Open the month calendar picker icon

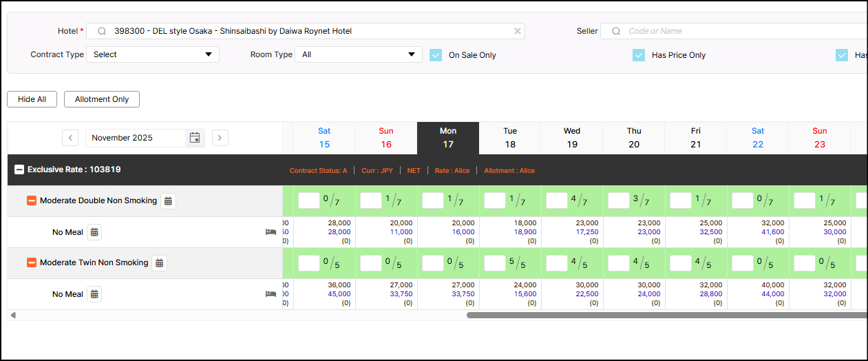click(195, 138)
